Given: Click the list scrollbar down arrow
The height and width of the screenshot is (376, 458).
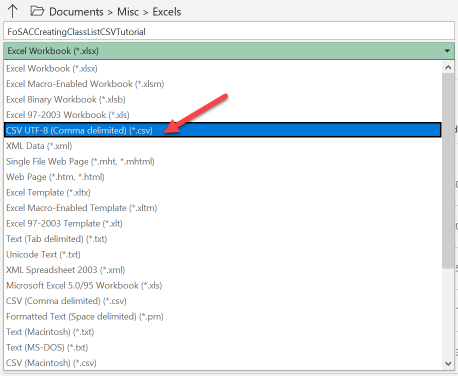Looking at the screenshot, I should click(448, 363).
